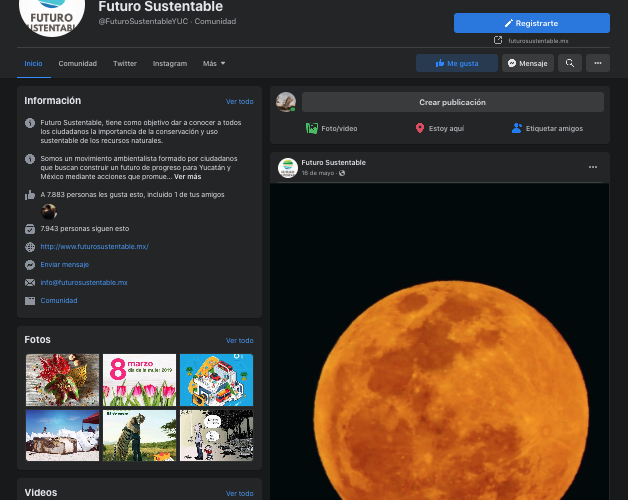Click the Crear publicación field

tap(453, 102)
